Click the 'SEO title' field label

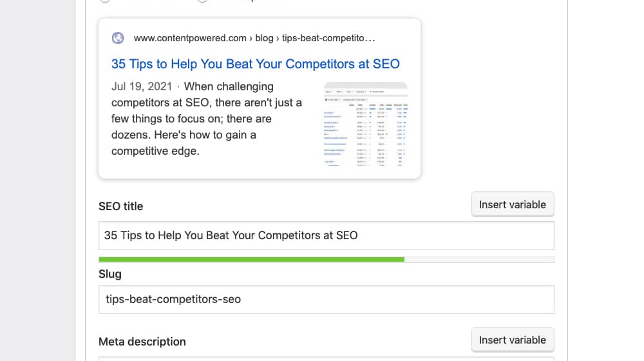pos(121,206)
